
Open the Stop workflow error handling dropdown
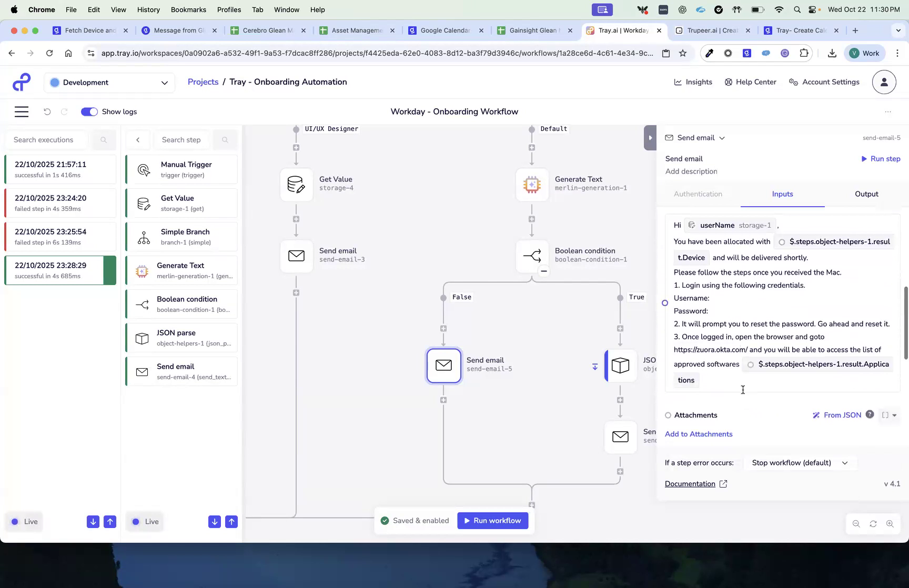coord(799,463)
